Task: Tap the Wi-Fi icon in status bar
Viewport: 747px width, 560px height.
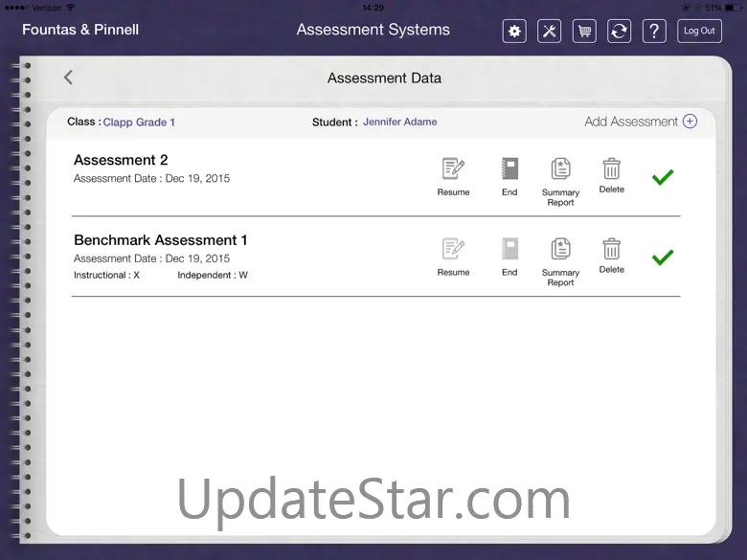Action: (71, 7)
